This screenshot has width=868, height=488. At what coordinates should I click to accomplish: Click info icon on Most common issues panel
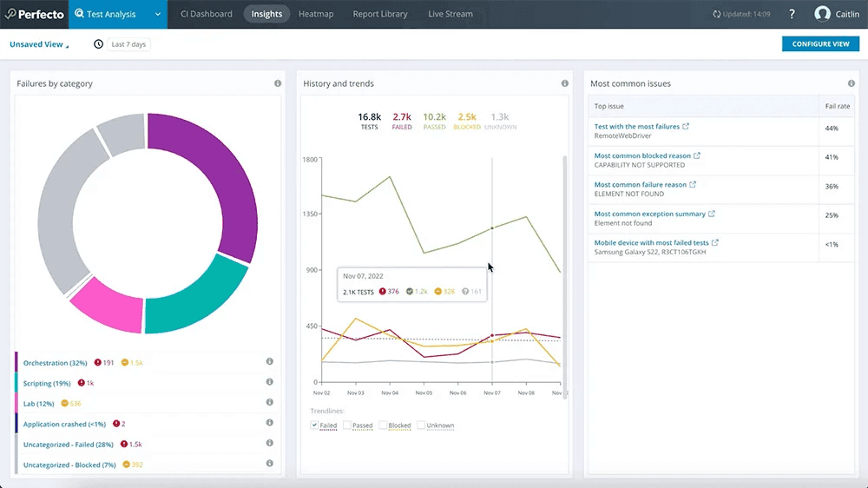tap(852, 83)
